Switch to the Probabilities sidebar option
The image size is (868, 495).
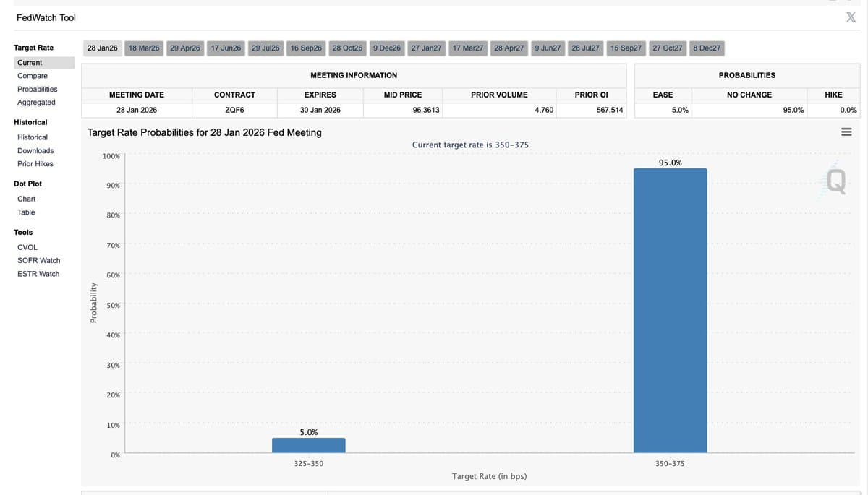[x=38, y=88]
